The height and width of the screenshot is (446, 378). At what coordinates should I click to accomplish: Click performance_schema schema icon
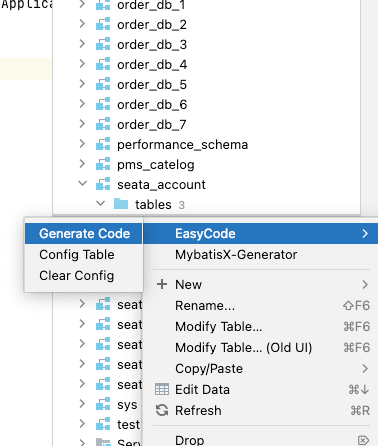pos(103,144)
